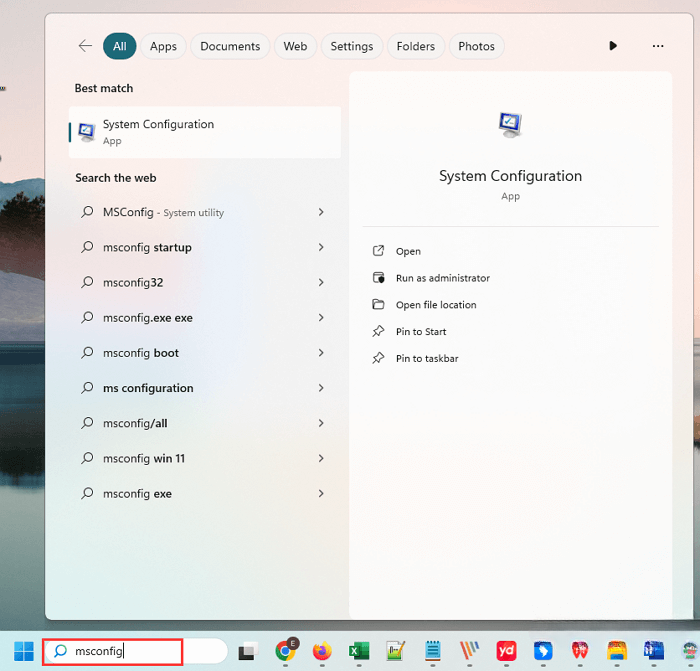Expand the msconfig boot suggestion chevron
The image size is (700, 671).
pos(321,353)
